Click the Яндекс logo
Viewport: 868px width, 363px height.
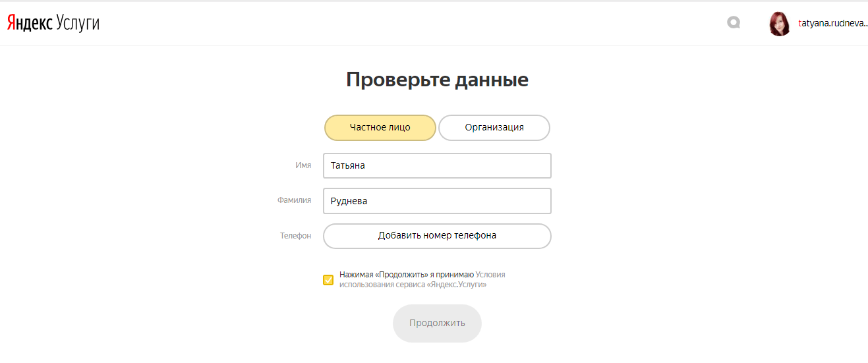coord(30,23)
